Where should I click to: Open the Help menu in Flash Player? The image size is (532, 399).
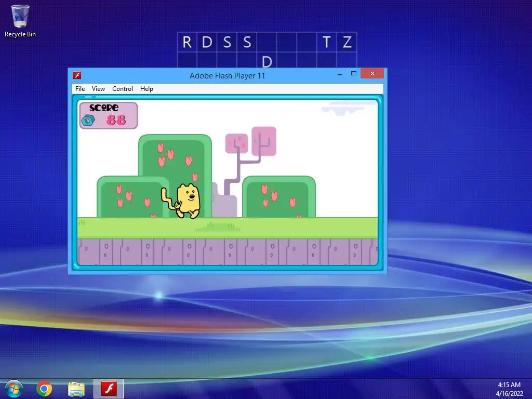click(x=147, y=88)
